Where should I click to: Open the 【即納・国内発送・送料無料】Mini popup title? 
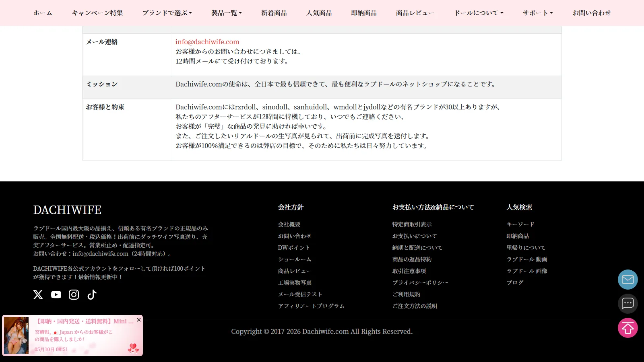click(x=84, y=321)
